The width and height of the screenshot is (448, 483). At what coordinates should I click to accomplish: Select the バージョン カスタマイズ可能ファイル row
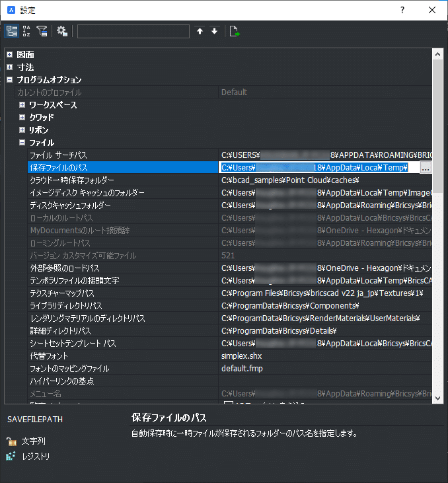click(229, 256)
